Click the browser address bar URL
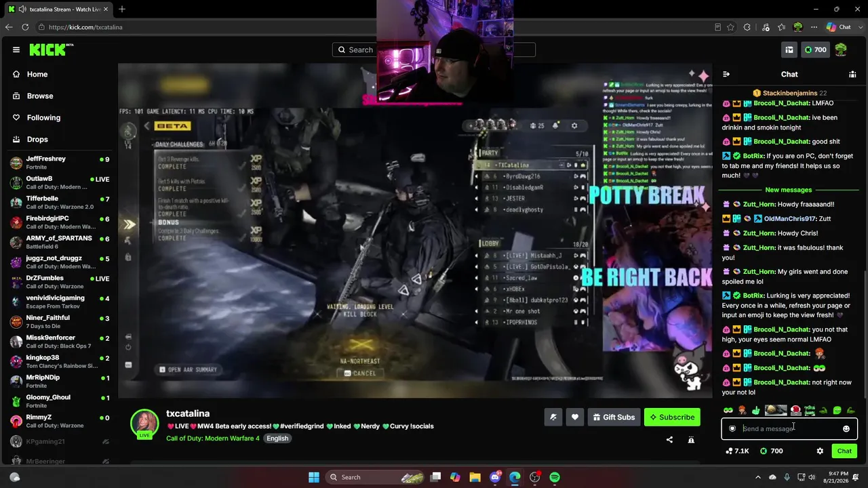The width and height of the screenshot is (868, 488). point(85,27)
